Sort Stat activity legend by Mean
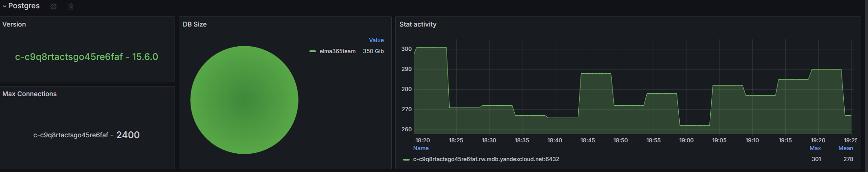Screen dimensions: 868x172 [846, 148]
